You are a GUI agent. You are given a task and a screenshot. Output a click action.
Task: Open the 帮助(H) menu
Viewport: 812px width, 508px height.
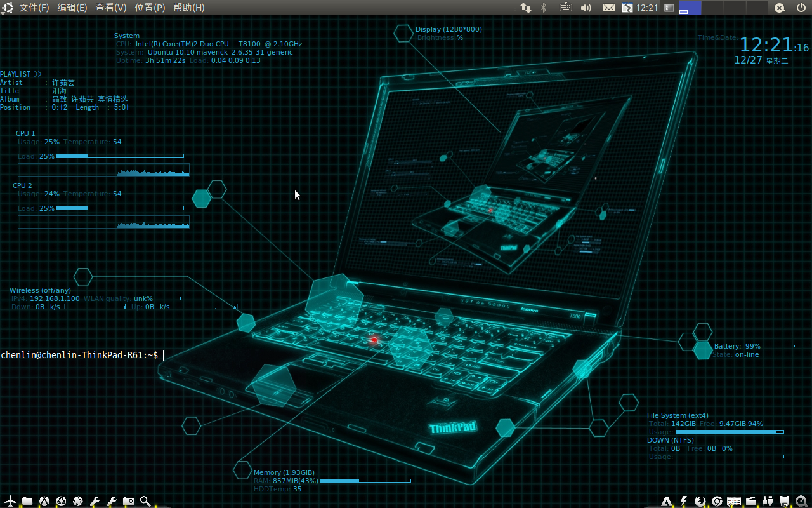click(189, 8)
